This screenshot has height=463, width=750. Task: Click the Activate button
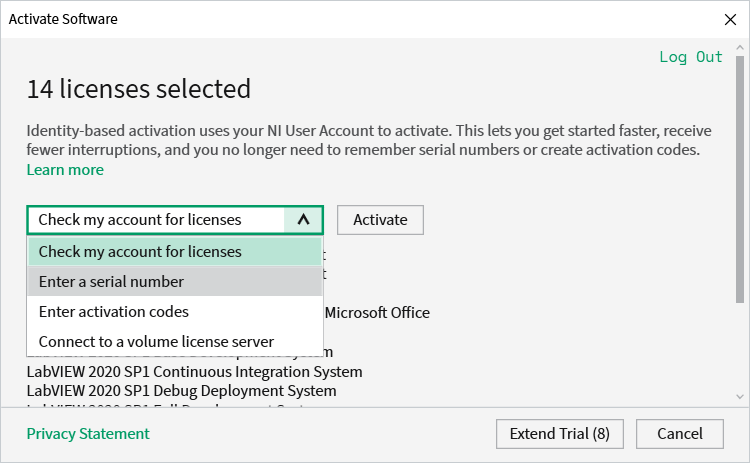click(380, 220)
